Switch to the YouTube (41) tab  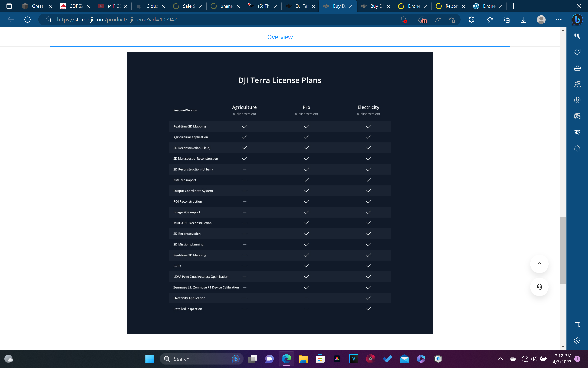click(113, 6)
